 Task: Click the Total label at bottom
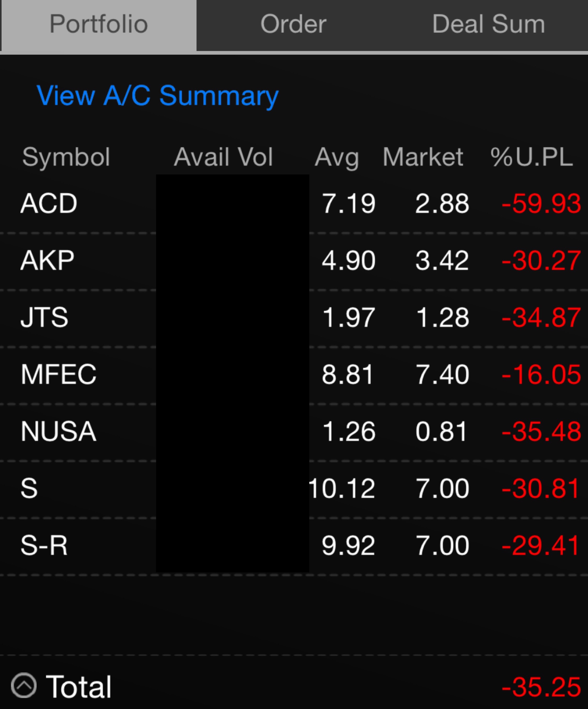click(x=79, y=687)
